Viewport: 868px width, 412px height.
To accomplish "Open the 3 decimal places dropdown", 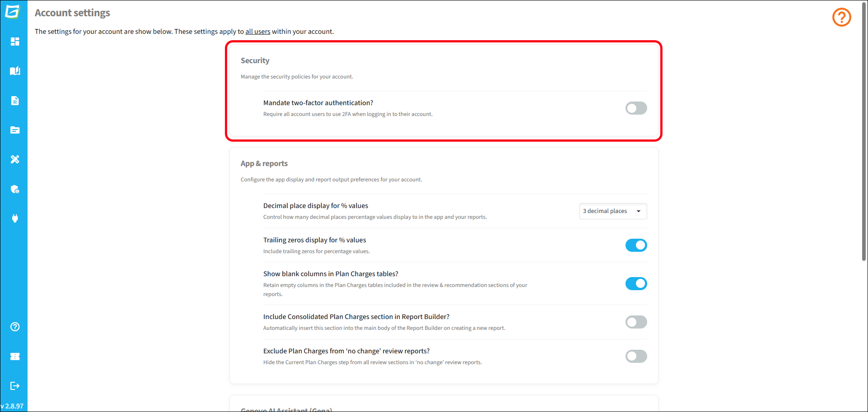I will point(613,211).
